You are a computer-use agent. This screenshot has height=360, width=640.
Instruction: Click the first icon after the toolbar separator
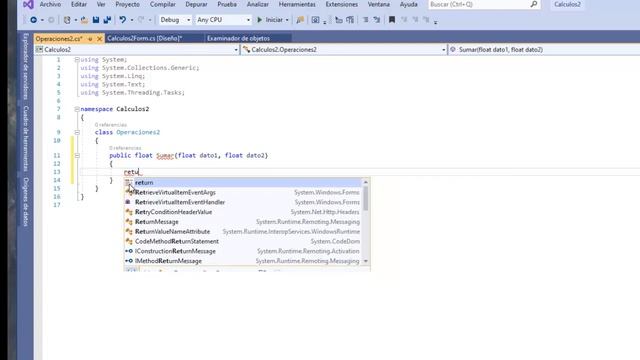pyautogui.click(x=338, y=20)
